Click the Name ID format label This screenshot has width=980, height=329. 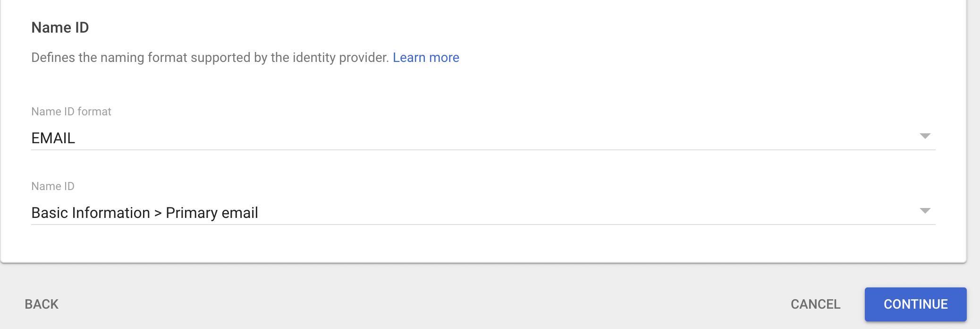point(71,112)
